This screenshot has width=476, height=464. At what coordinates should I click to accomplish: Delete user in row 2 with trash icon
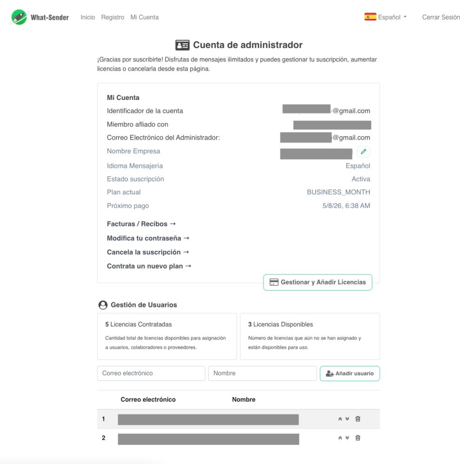pyautogui.click(x=357, y=438)
